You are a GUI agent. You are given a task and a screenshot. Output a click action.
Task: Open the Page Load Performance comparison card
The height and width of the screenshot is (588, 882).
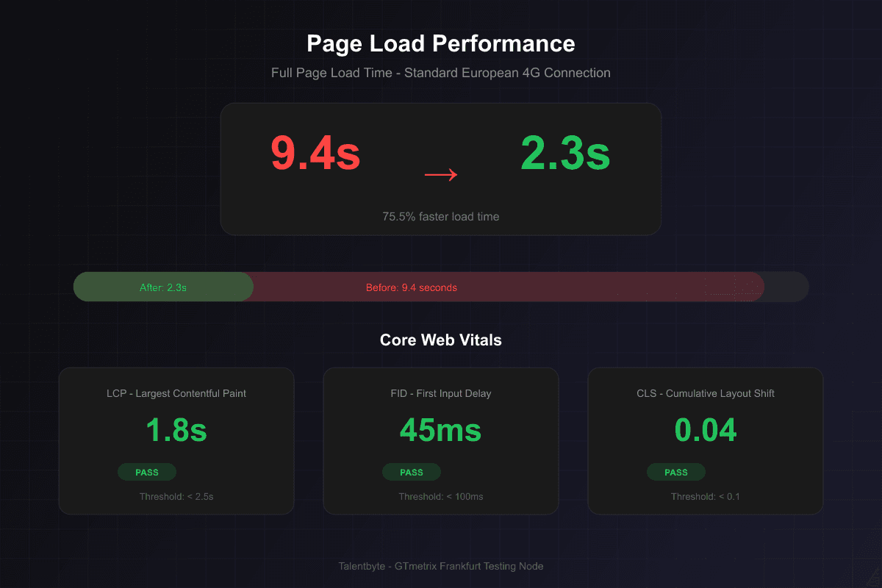440,168
